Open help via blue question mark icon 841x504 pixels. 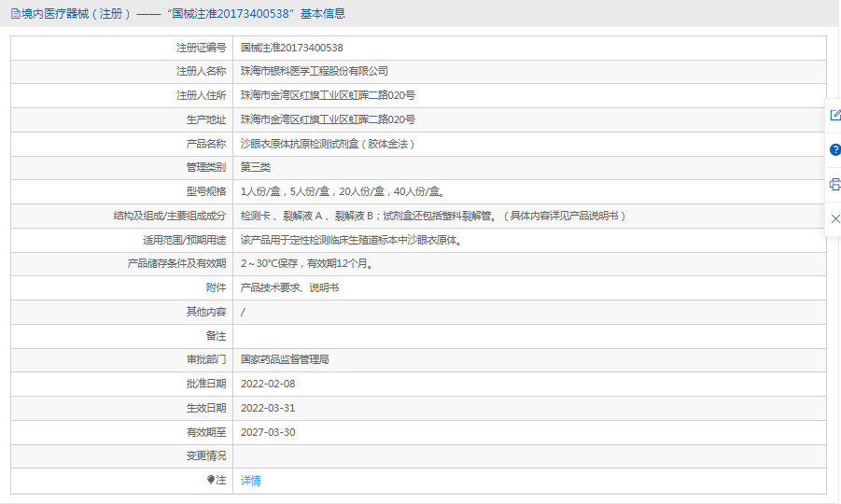(x=834, y=149)
